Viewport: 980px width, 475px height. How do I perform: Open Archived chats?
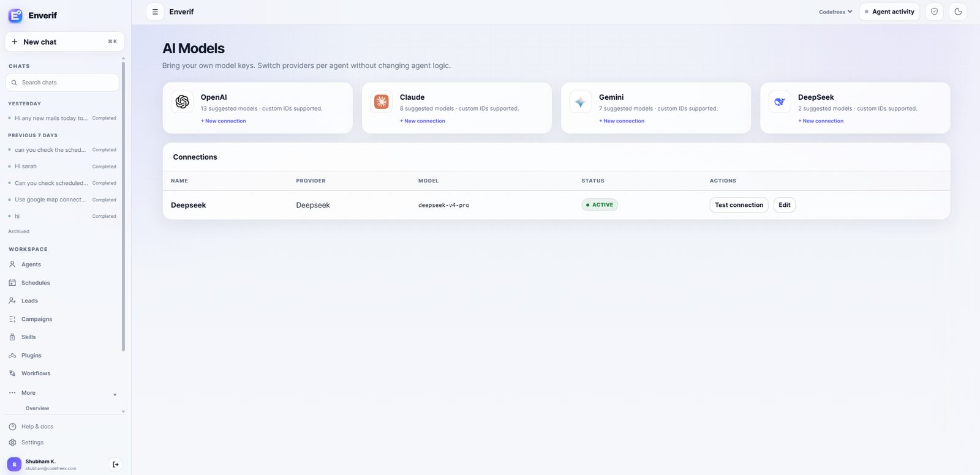pos(19,231)
